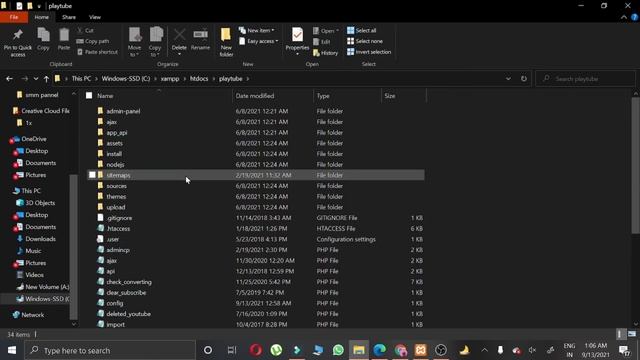Open the Copy to ribbon button

point(155,42)
